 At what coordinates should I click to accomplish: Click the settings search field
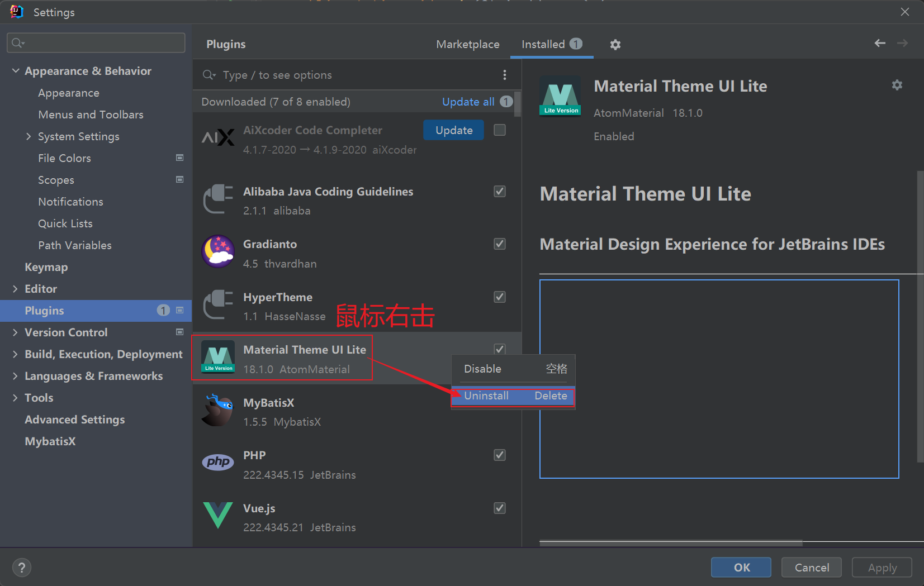(96, 43)
